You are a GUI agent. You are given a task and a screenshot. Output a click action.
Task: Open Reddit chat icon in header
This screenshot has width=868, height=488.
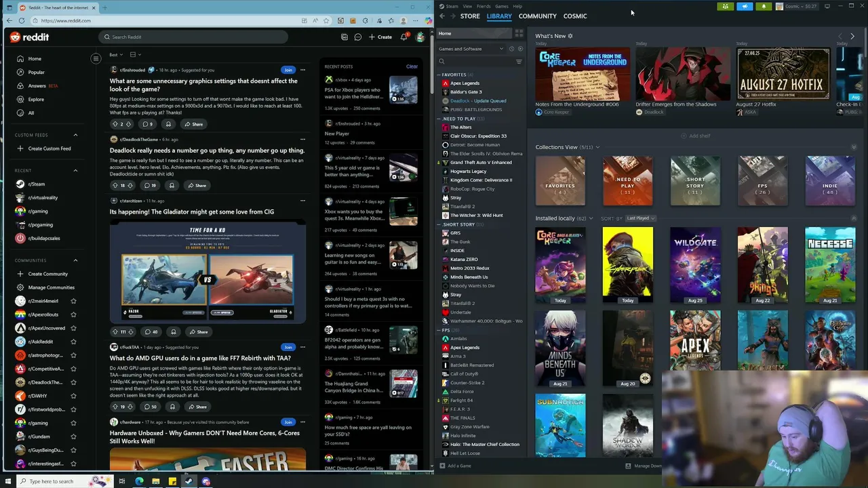click(358, 37)
